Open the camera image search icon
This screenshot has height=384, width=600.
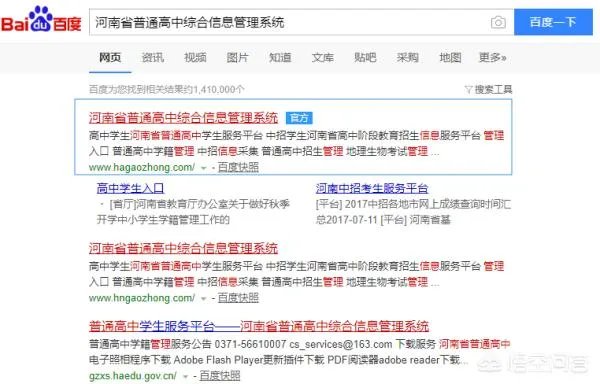[x=498, y=22]
